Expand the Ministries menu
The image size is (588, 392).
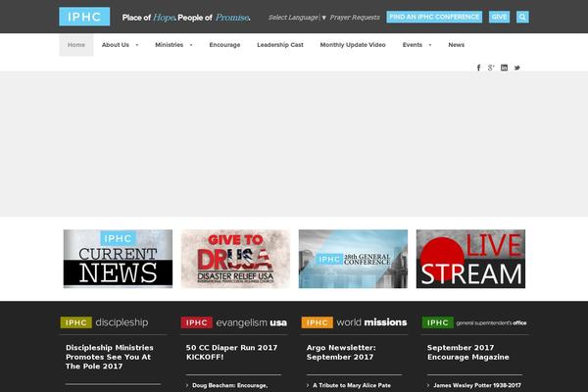pyautogui.click(x=173, y=45)
